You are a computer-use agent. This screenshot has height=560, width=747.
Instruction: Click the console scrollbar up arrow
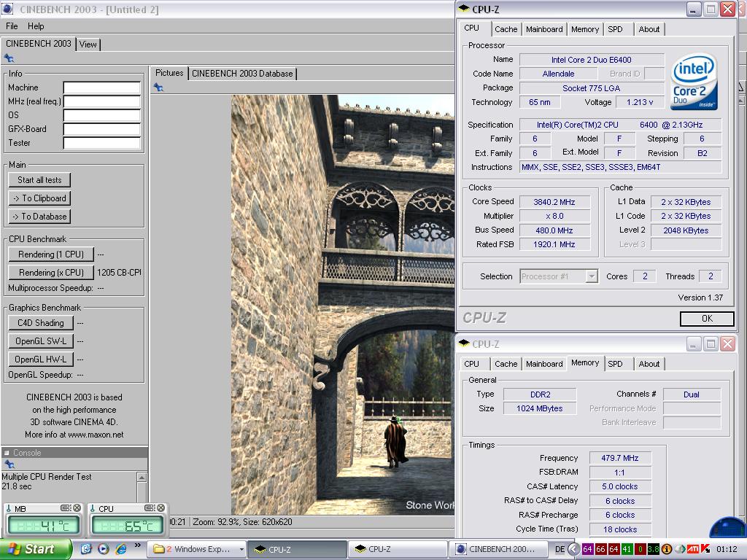(x=142, y=477)
